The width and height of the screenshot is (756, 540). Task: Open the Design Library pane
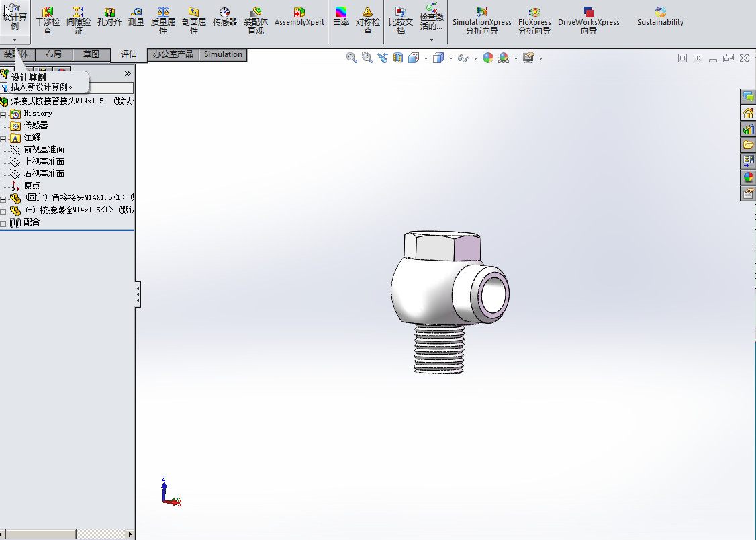click(x=748, y=129)
